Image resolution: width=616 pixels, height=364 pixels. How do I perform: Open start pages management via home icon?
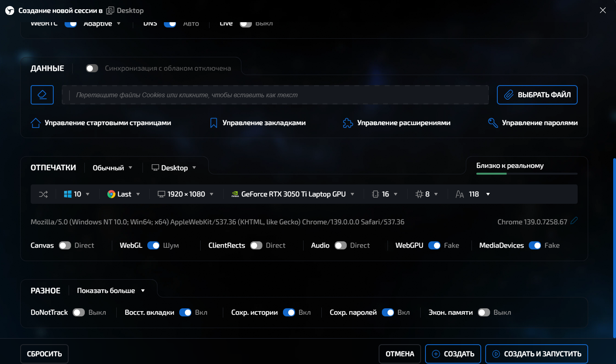(x=36, y=123)
